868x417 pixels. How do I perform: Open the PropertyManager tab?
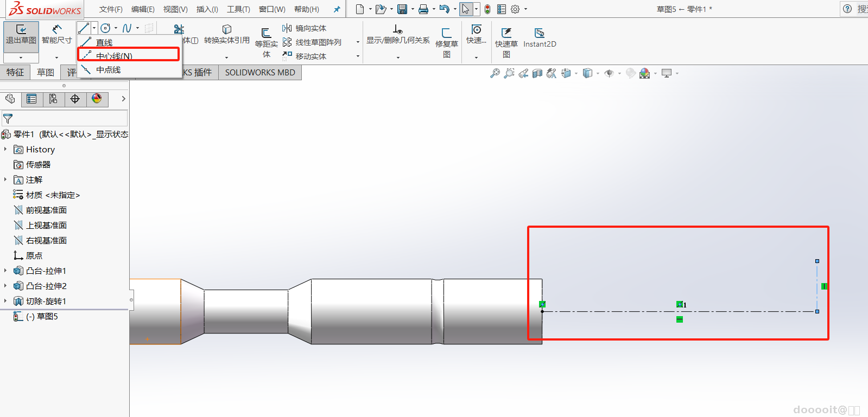[31, 99]
